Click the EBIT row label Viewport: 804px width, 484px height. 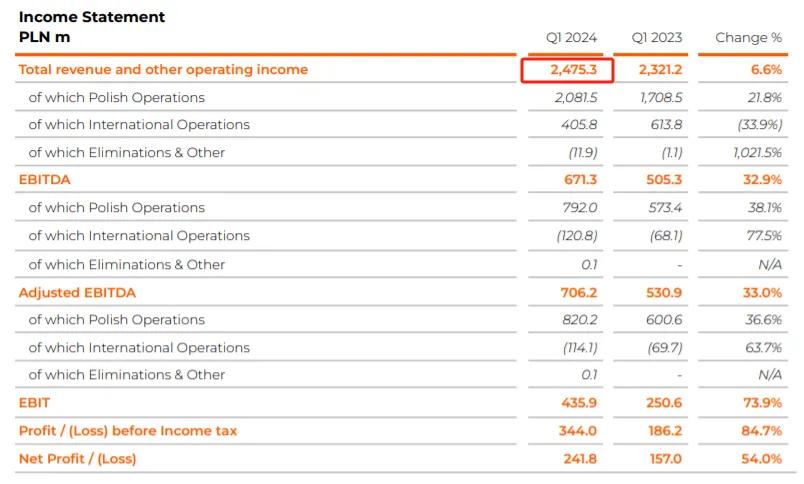[34, 403]
